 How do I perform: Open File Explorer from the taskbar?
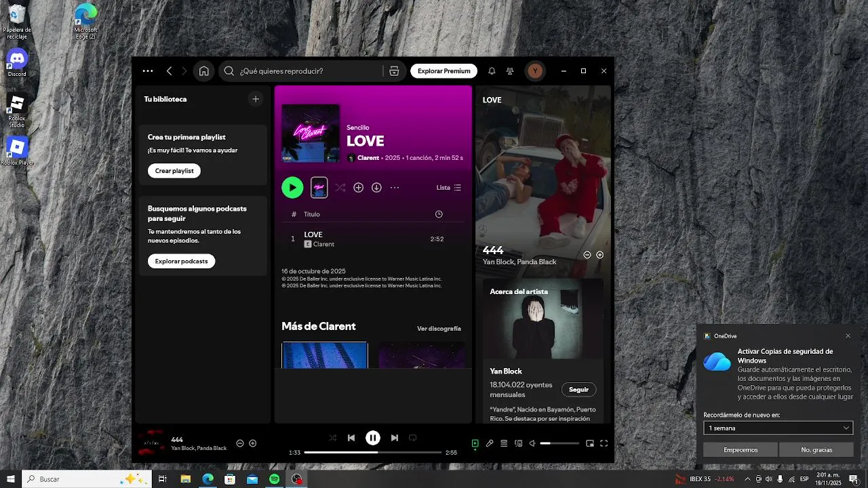185,479
